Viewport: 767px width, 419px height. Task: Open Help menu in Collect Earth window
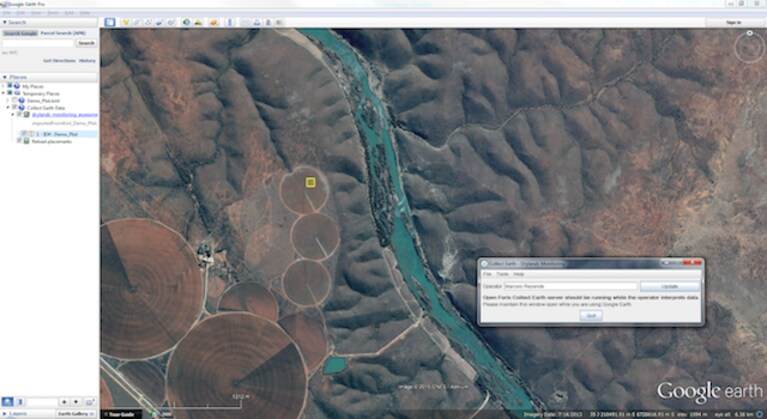click(519, 274)
